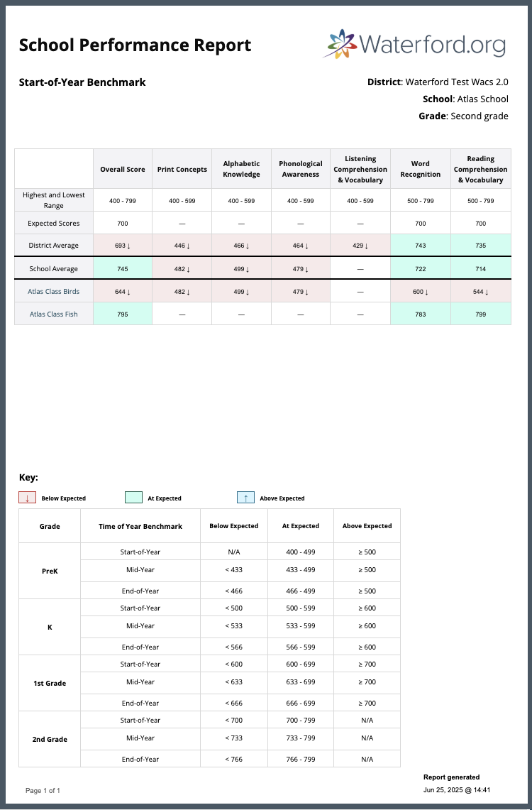Click the 700 - 799 At Expected cell

coord(301,720)
